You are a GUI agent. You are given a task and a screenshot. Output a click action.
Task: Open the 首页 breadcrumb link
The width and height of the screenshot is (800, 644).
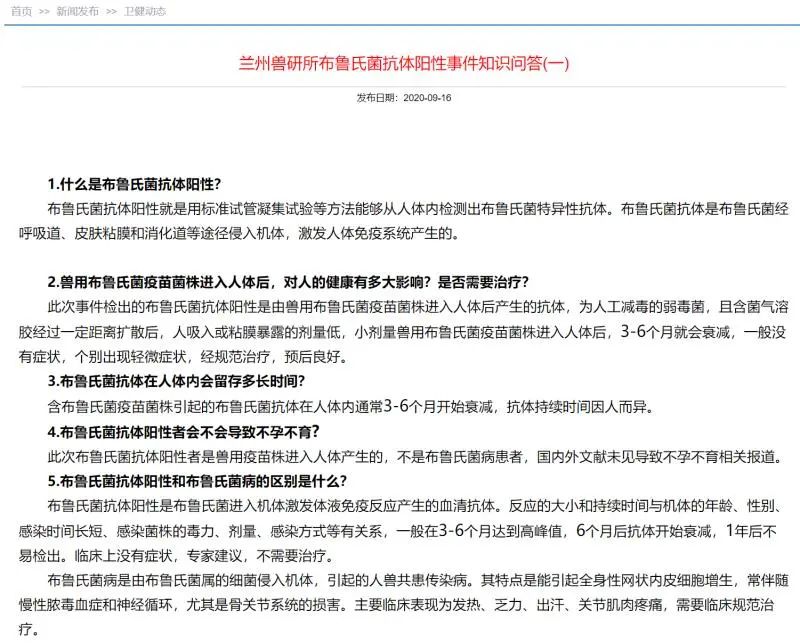pyautogui.click(x=22, y=11)
